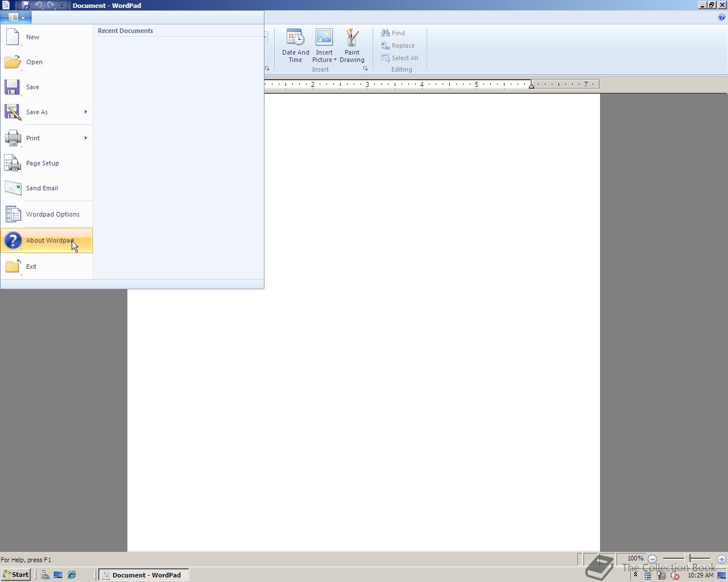Click the New blank page icon
This screenshot has width=728, height=582.
[13, 37]
